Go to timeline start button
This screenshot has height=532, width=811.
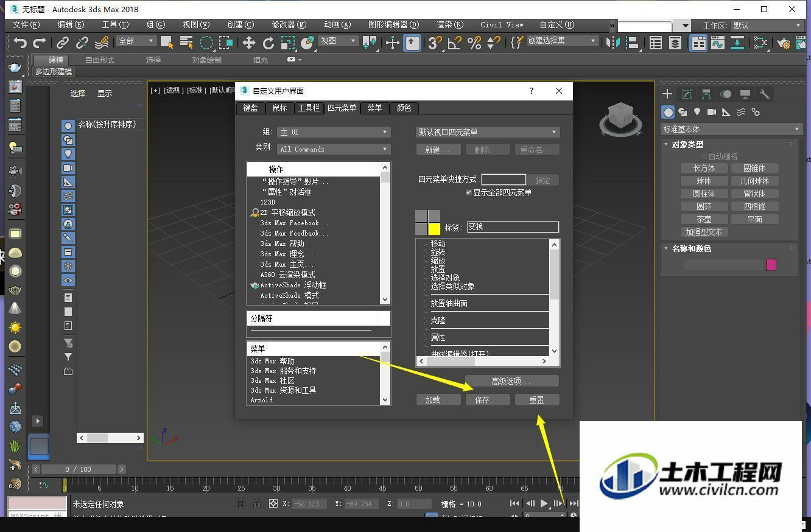[x=514, y=503]
